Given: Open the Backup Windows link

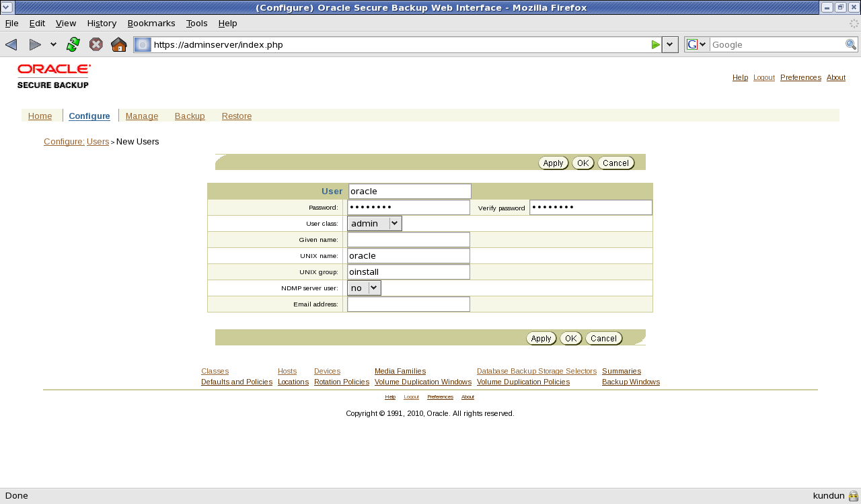Looking at the screenshot, I should coord(631,382).
